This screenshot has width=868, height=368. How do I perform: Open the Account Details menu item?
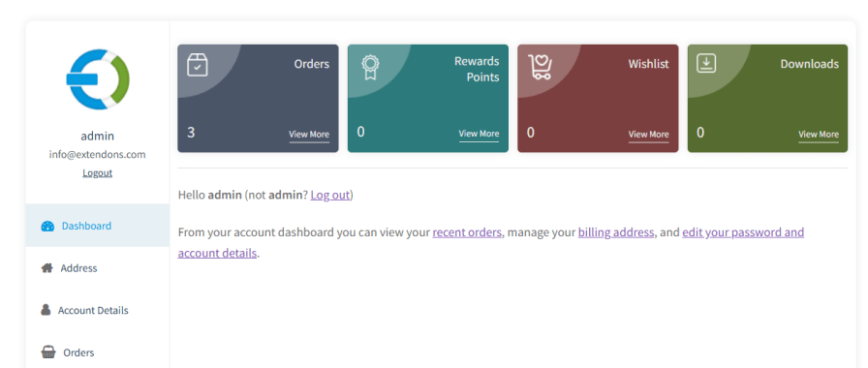tap(98, 310)
